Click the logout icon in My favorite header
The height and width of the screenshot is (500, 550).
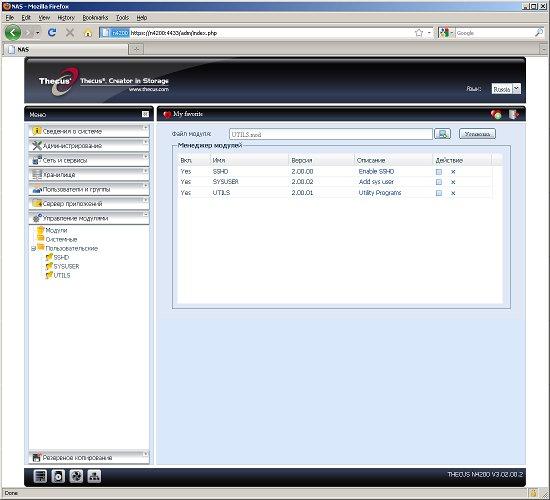(514, 114)
